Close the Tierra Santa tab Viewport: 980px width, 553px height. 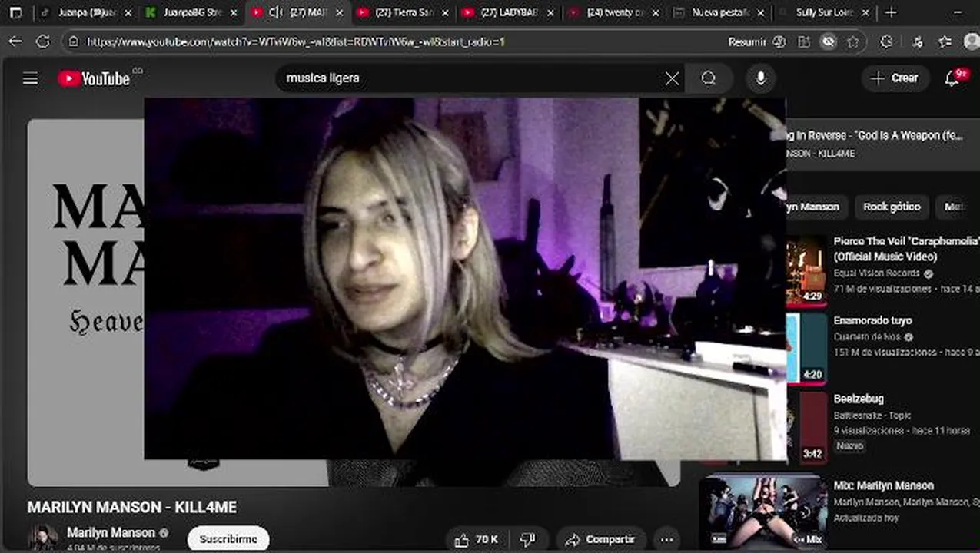click(445, 12)
